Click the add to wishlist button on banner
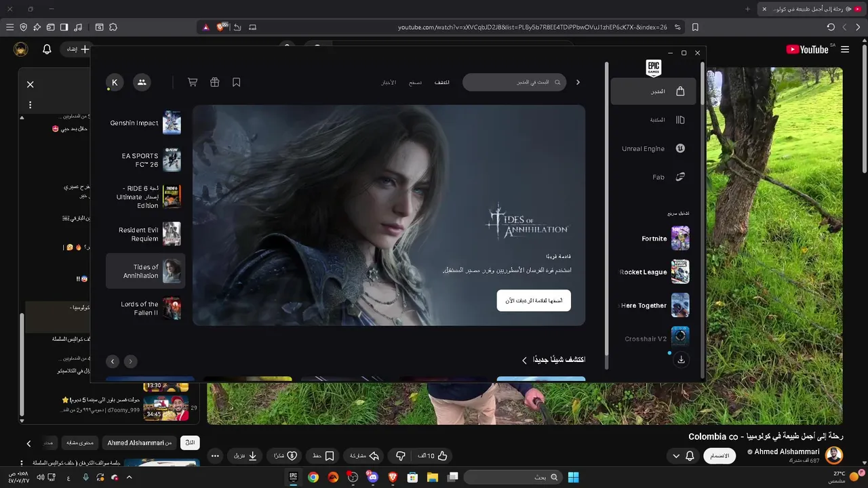The width and height of the screenshot is (868, 488). click(x=534, y=300)
